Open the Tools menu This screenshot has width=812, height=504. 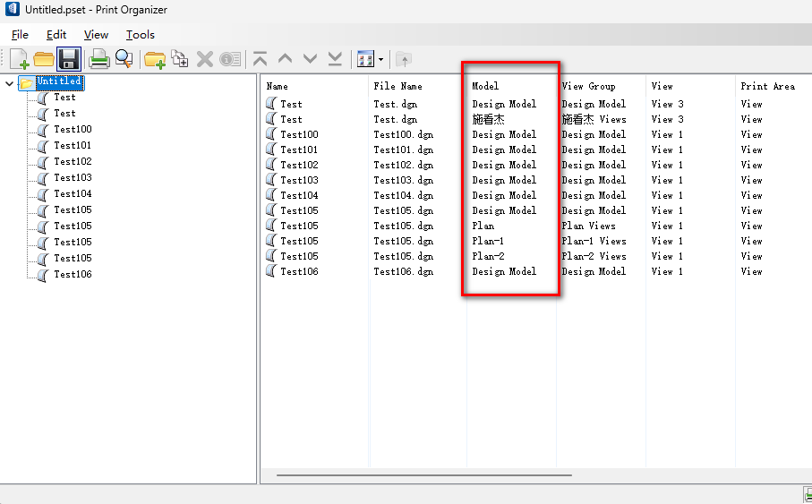[141, 35]
